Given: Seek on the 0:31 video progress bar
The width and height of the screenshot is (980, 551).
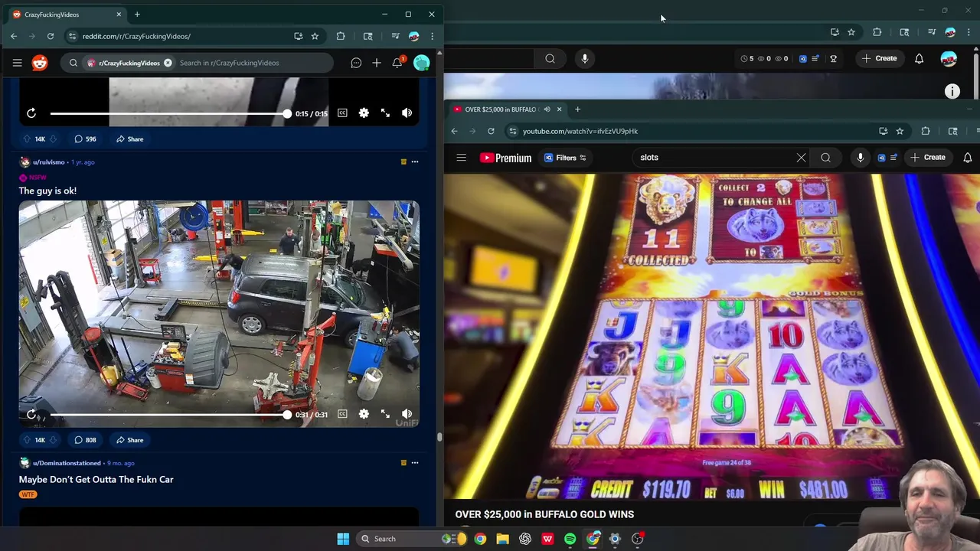Looking at the screenshot, I should (x=168, y=414).
